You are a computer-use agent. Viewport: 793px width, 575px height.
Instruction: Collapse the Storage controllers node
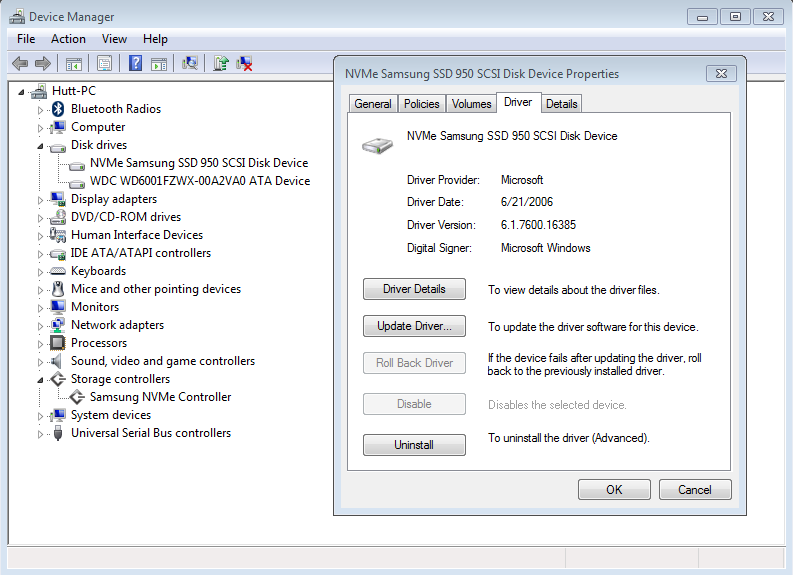(40, 380)
